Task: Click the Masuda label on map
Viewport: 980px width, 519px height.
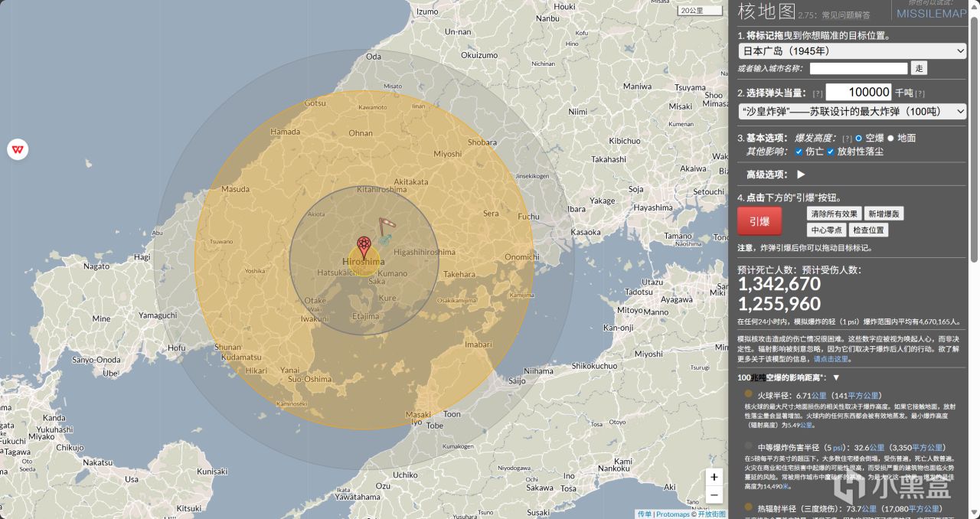Action: pos(235,189)
